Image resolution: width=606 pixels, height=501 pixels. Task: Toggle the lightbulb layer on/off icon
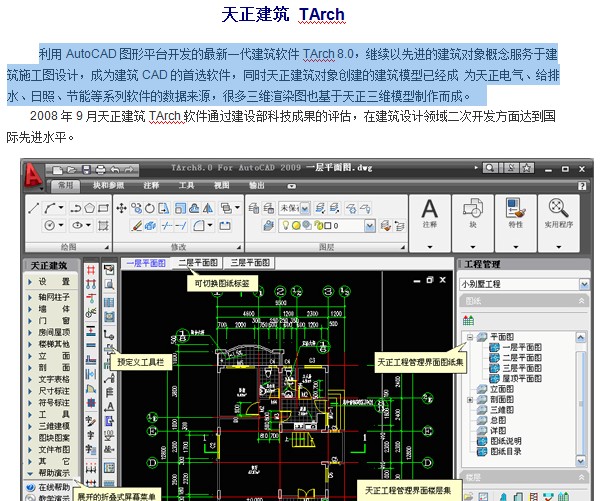coord(285,225)
